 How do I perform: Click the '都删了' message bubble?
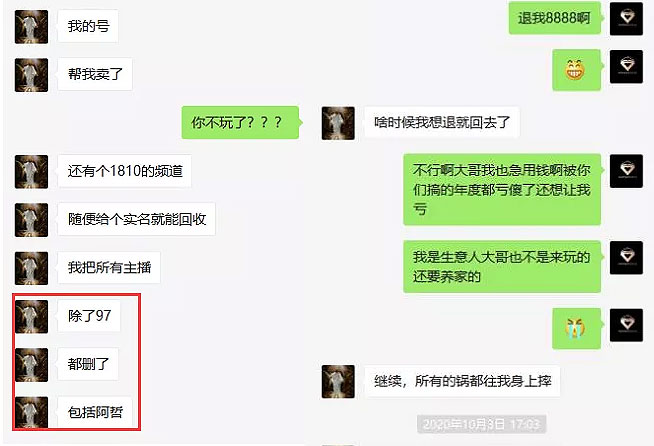pyautogui.click(x=88, y=364)
